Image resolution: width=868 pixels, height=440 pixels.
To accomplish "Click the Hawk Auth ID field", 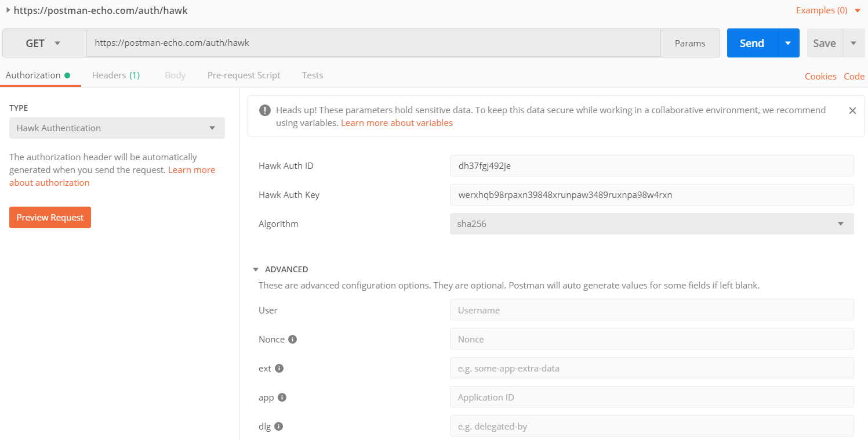I will click(x=651, y=165).
